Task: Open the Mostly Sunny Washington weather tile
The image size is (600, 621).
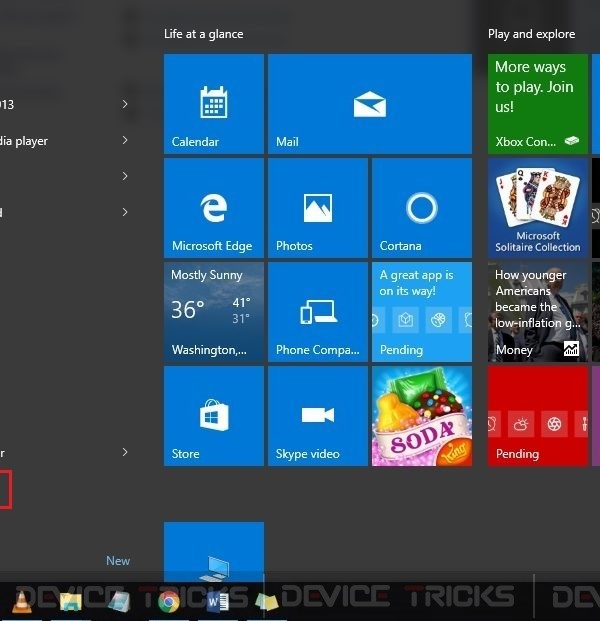Action: [214, 312]
